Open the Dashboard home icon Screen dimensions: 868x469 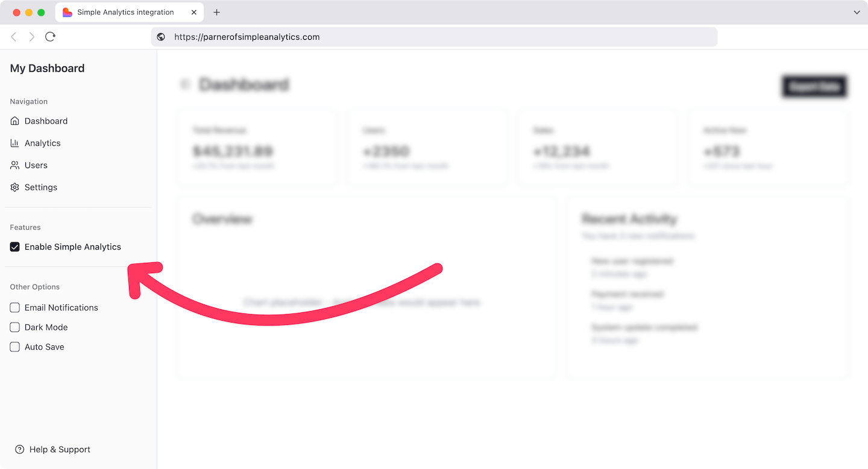click(15, 121)
